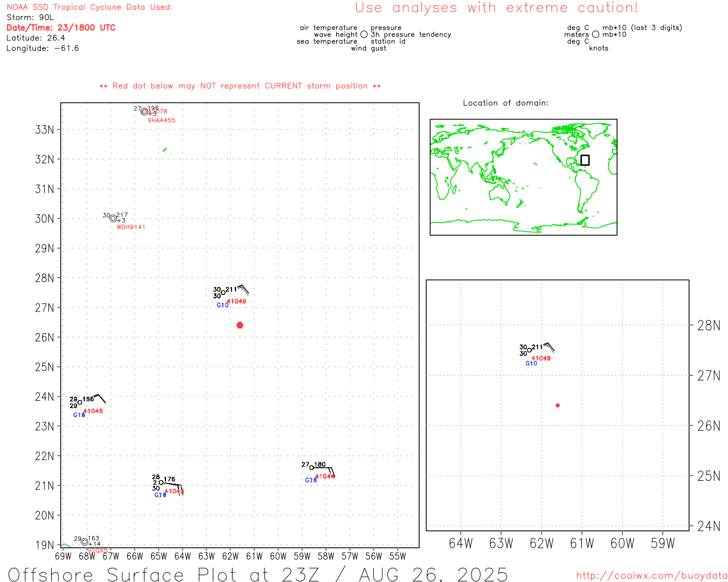Click 24N label on inset map axis
The height and width of the screenshot is (582, 728).
click(709, 526)
